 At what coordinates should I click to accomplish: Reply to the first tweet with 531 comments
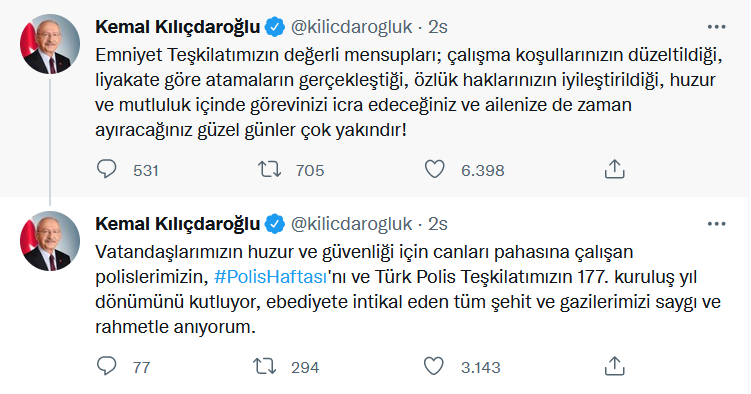point(106,169)
